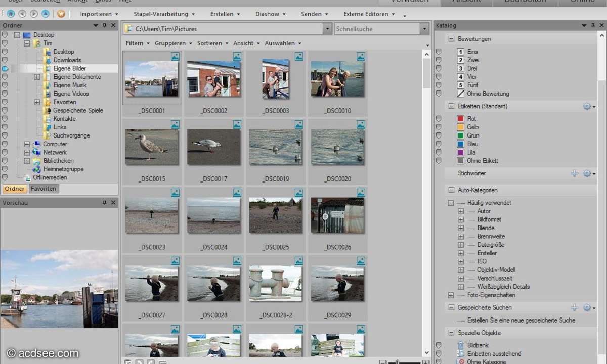
Task: Pin the Ordner panel with its pin icon
Action: pos(105,25)
